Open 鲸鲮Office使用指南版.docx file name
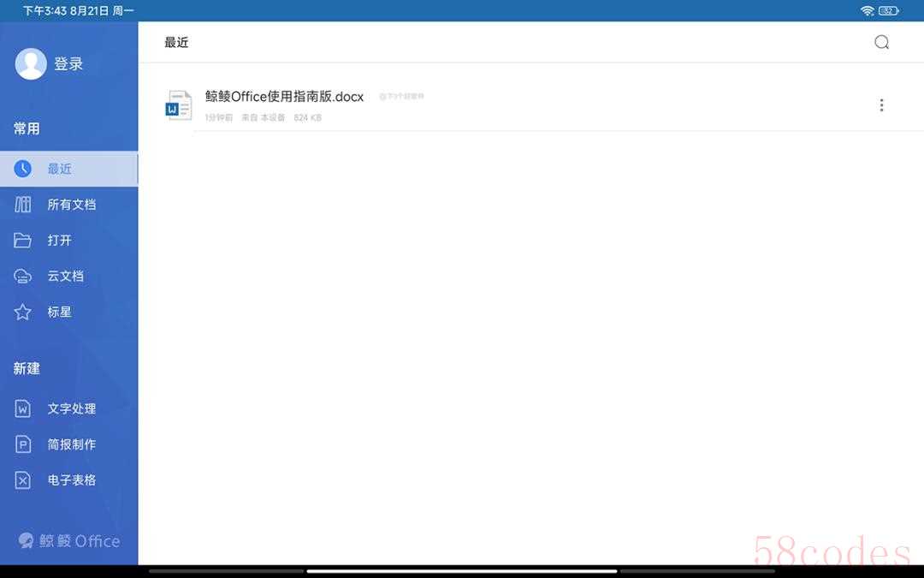This screenshot has width=924, height=578. pos(285,96)
